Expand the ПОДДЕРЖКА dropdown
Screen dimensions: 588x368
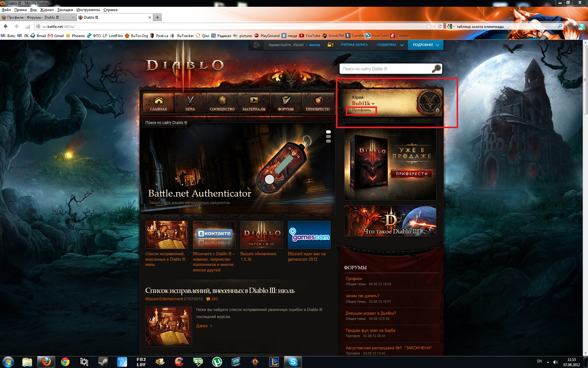tap(390, 45)
